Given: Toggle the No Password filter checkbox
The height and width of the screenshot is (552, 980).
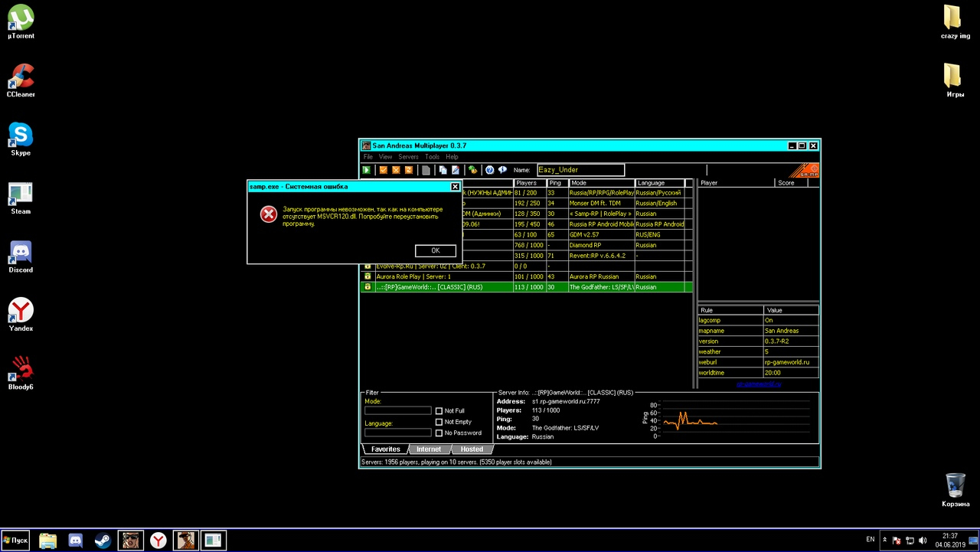Looking at the screenshot, I should 439,433.
